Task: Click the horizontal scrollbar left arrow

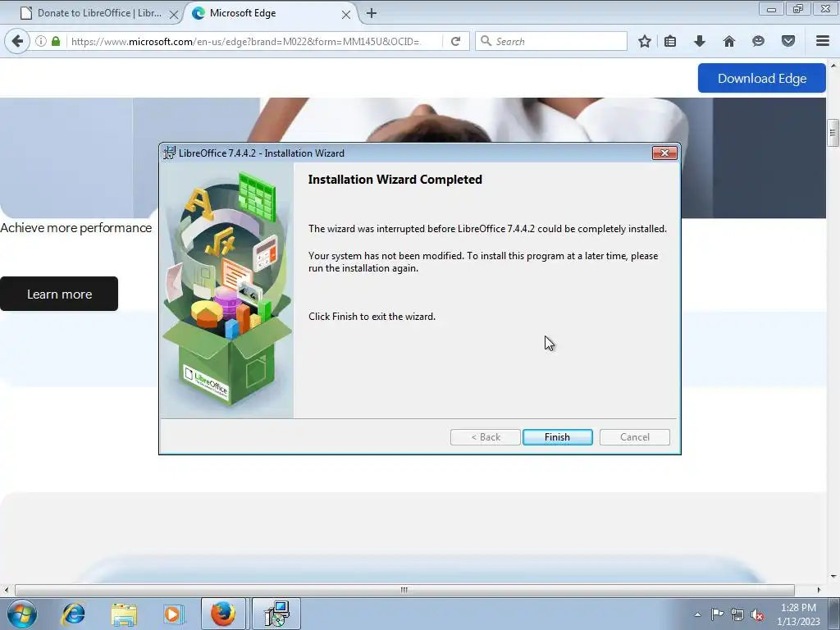Action: [x=6, y=590]
